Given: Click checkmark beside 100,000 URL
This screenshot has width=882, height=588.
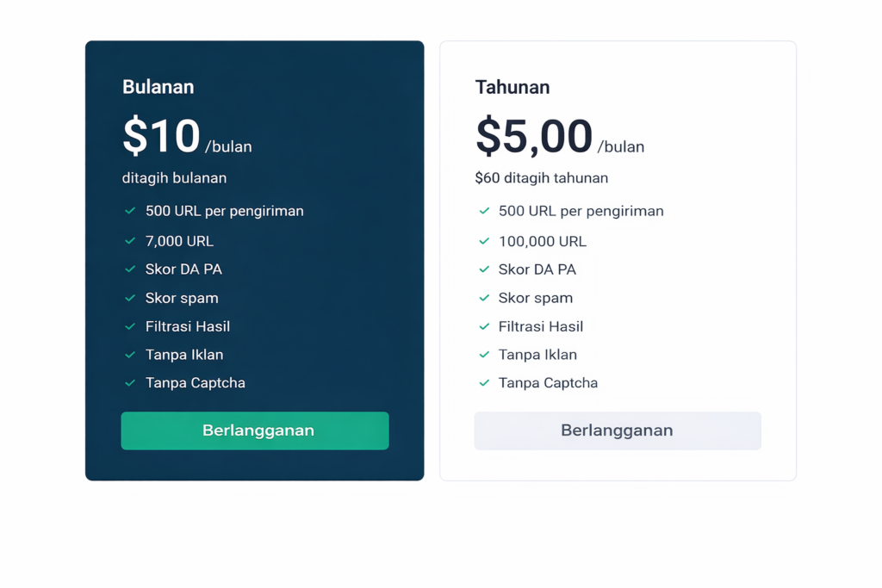Looking at the screenshot, I should (484, 241).
